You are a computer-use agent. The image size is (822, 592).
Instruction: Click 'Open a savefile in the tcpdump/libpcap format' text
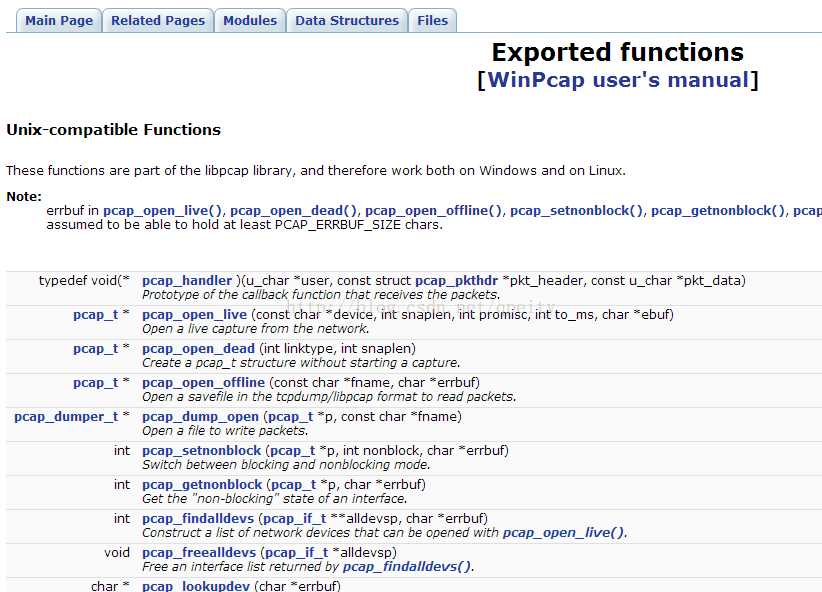pyautogui.click(x=329, y=397)
